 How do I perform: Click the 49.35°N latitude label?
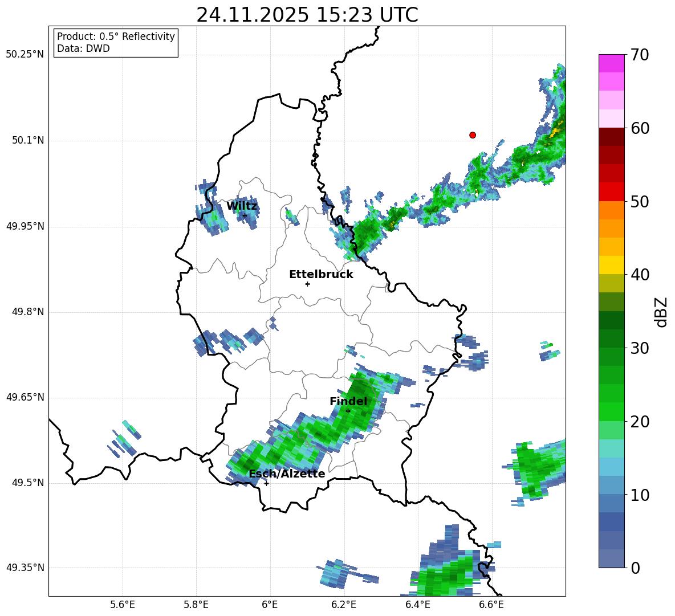(25, 568)
